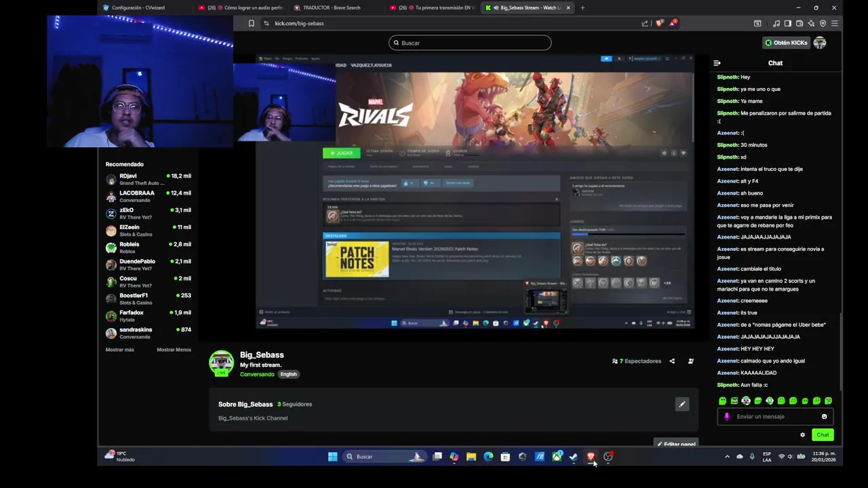868x488 pixels.
Task: Open Big_Sebass profile avatar in Kick header
Action: (820, 43)
